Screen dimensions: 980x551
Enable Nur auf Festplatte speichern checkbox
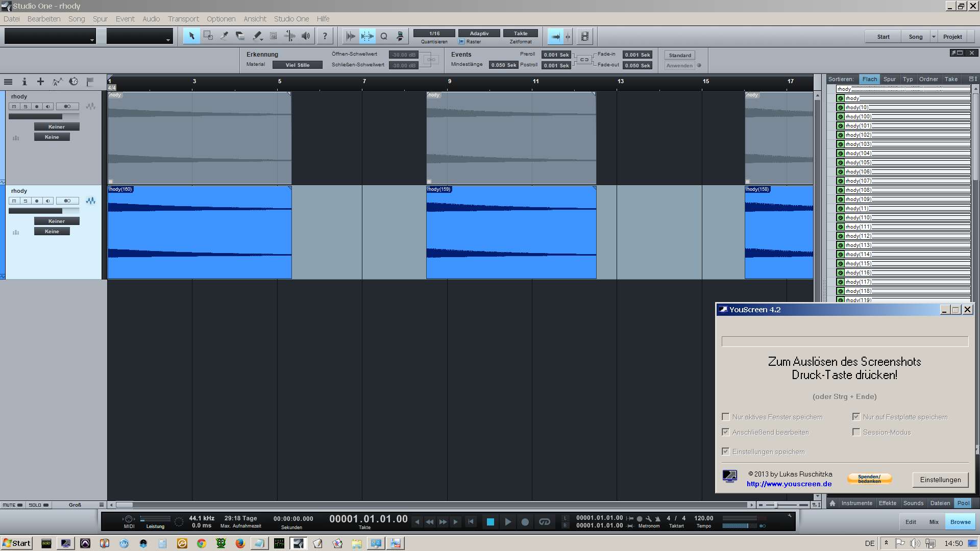tap(856, 416)
